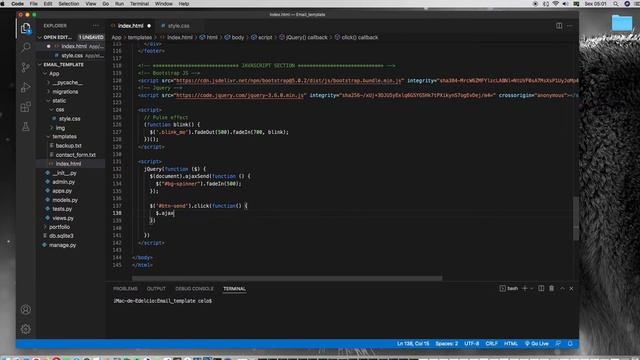Open notifications bell in status bar
This screenshot has width=640, height=360.
coord(570,344)
